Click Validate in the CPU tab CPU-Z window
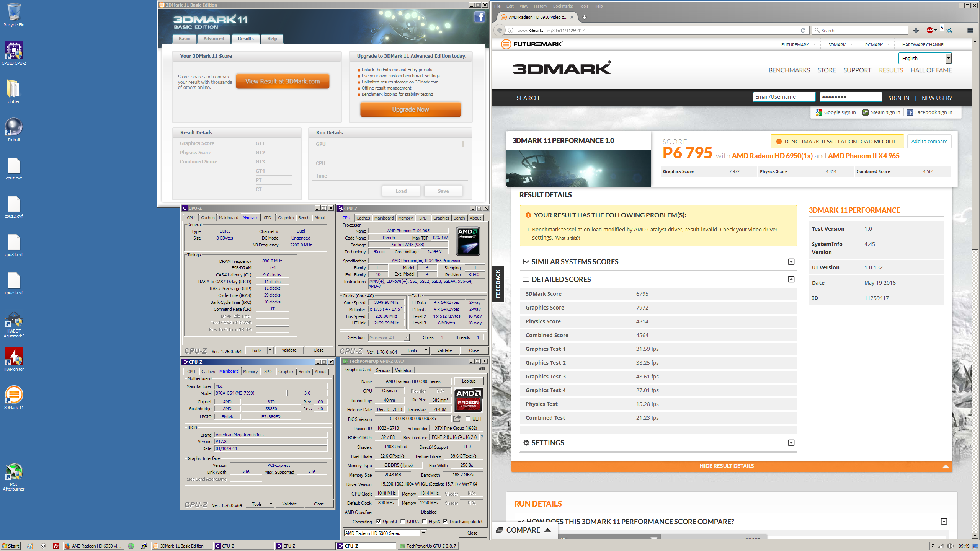The image size is (980, 551). pyautogui.click(x=444, y=350)
